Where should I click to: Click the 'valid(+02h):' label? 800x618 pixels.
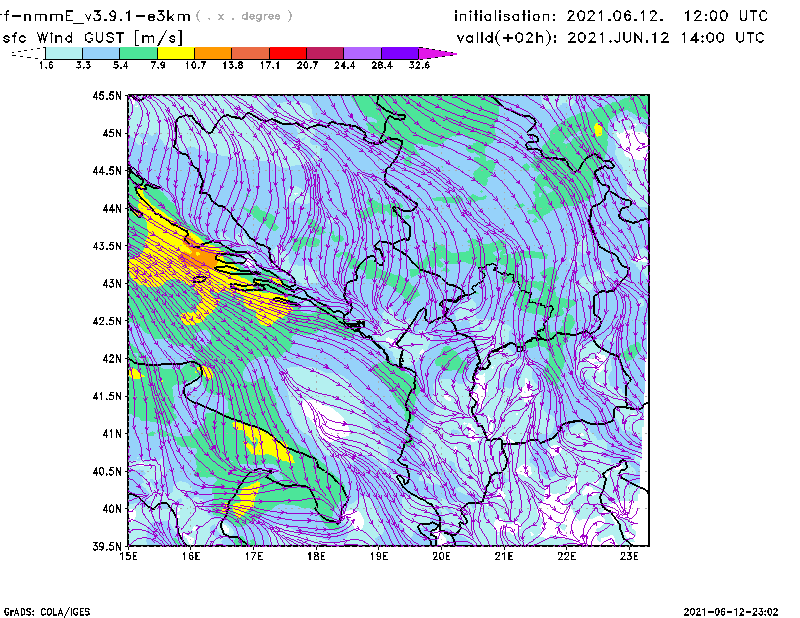507,38
